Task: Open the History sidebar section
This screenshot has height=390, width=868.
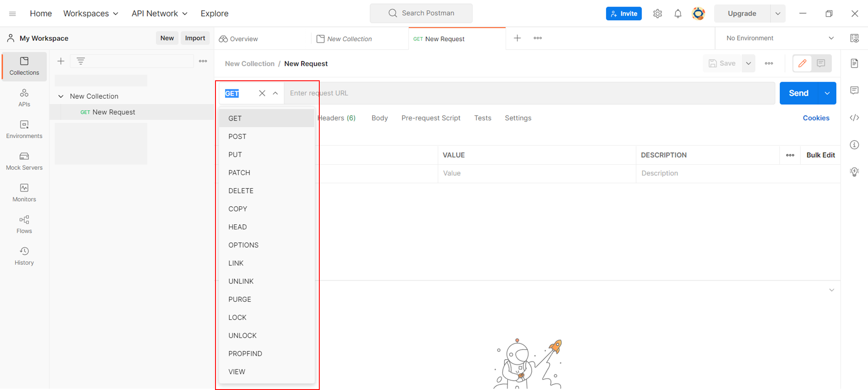Action: pyautogui.click(x=24, y=257)
